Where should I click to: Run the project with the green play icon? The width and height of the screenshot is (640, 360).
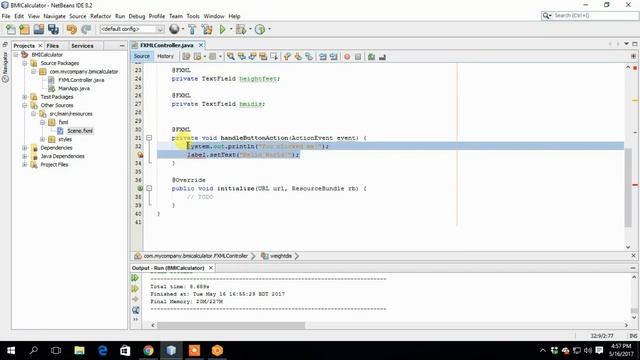pyautogui.click(x=222, y=29)
